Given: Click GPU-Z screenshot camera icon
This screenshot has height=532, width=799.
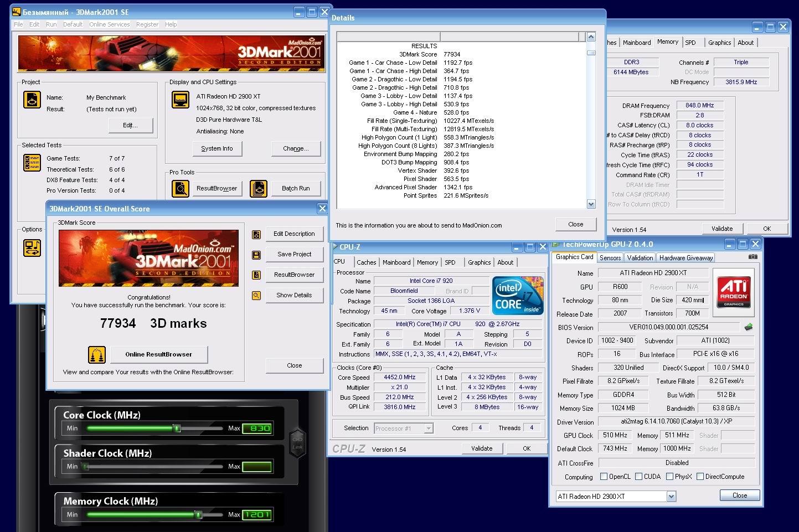Looking at the screenshot, I should coord(752,257).
